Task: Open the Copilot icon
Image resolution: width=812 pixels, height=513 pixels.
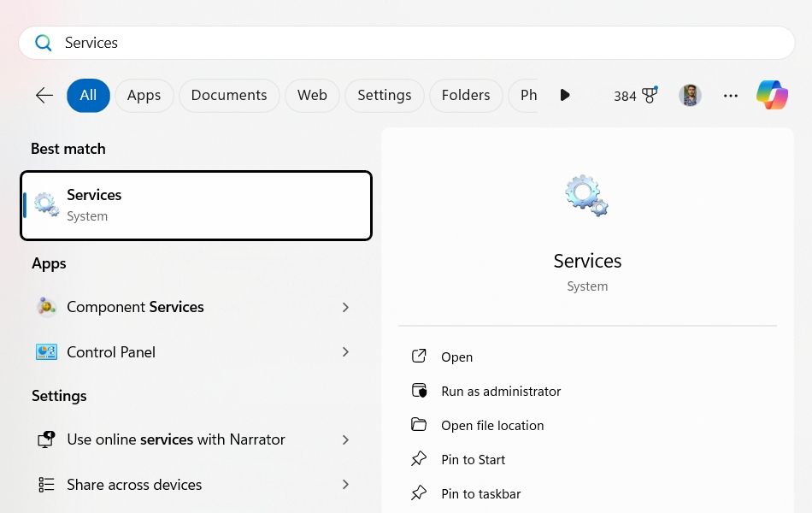Action: [x=772, y=95]
